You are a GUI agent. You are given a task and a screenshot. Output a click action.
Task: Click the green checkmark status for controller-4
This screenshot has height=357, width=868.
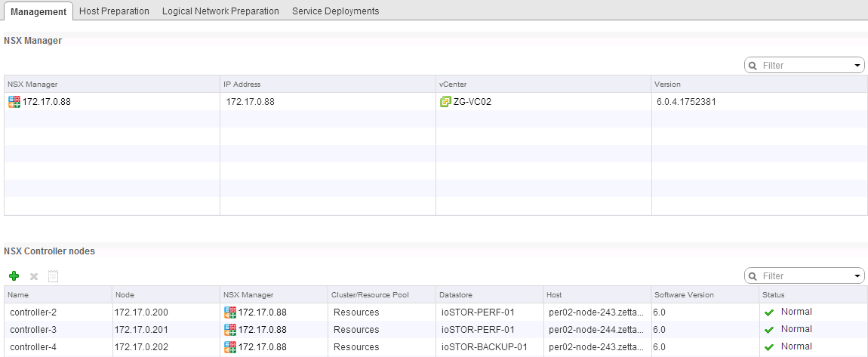pyautogui.click(x=769, y=348)
